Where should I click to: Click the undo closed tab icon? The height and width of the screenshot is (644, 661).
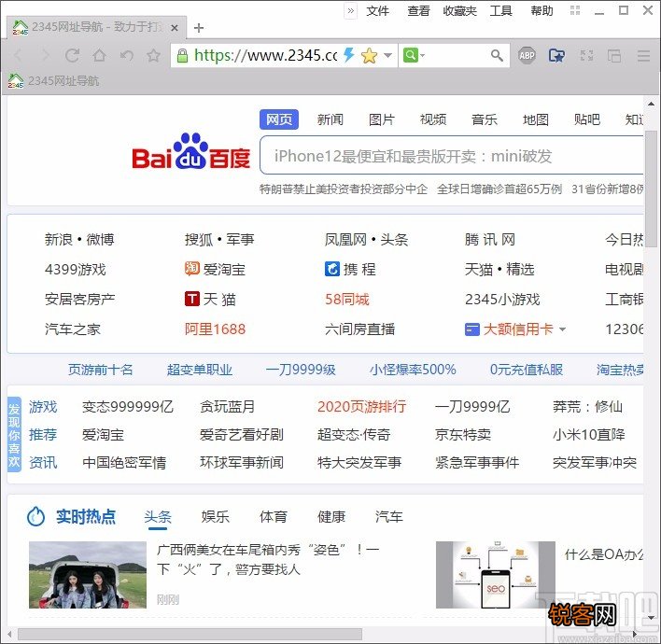pos(126,55)
